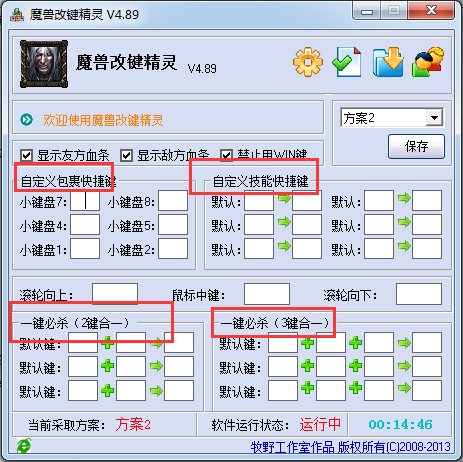Image resolution: width=463 pixels, height=462 pixels.
Task: Click the 小键盘7 hotkey field
Action: tap(85, 201)
